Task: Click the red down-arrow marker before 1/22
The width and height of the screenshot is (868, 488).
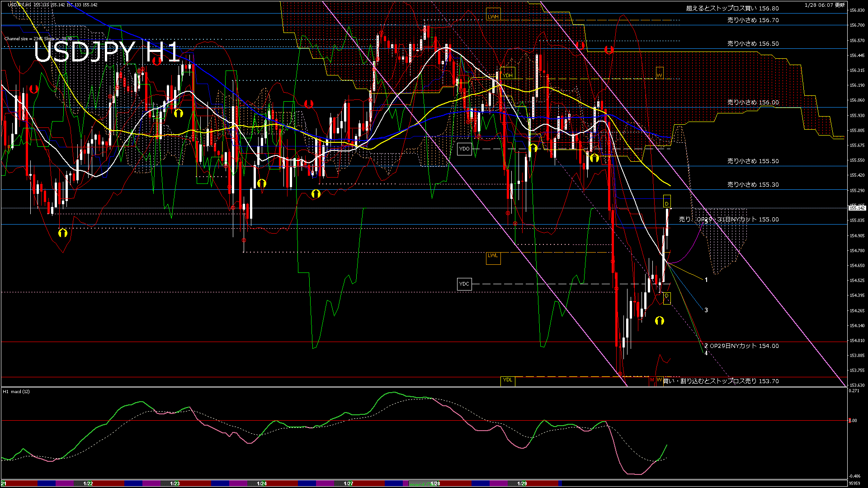Action: [34, 89]
